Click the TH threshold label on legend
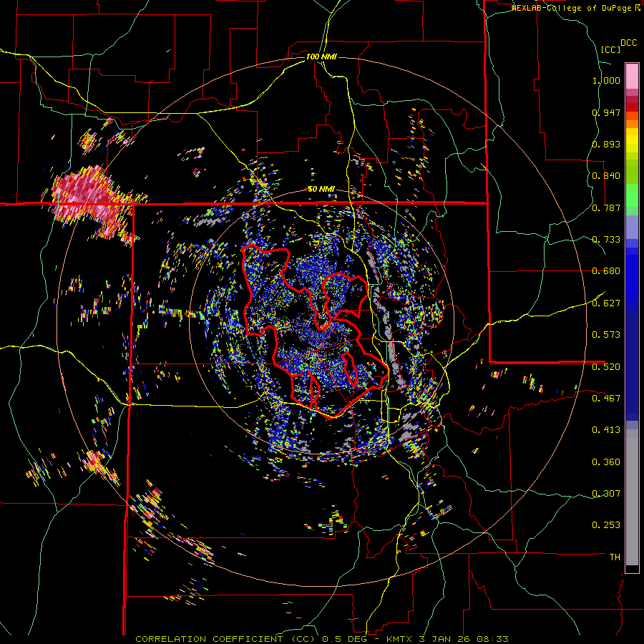Screen dimensions: 644x644 pyautogui.click(x=615, y=557)
